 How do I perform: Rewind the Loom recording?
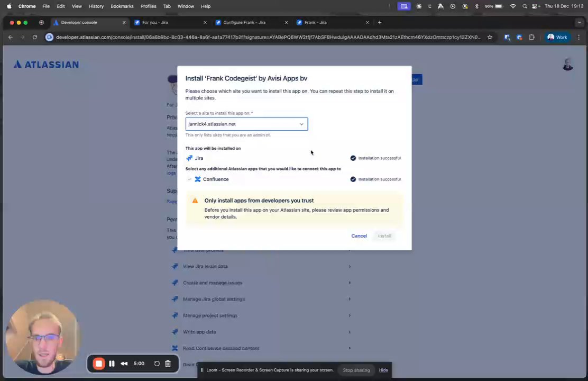[x=124, y=364]
